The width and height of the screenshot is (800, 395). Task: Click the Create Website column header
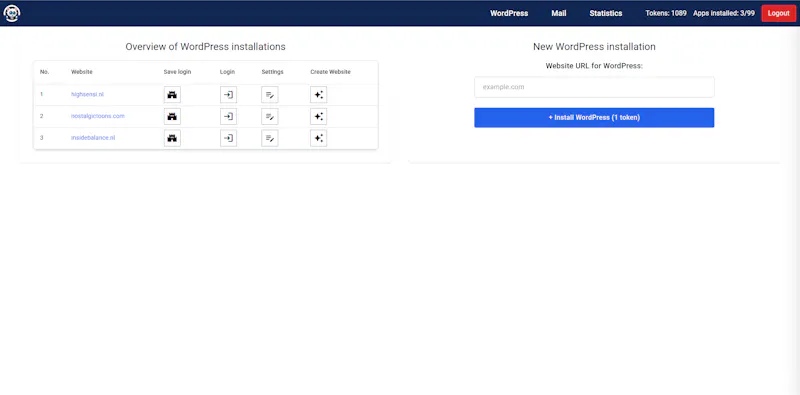[330, 72]
